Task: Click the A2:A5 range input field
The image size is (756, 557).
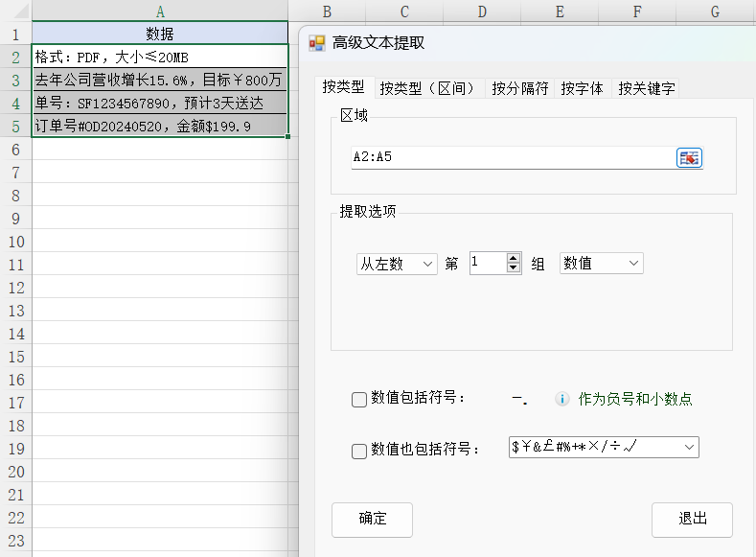Action: pos(514,157)
